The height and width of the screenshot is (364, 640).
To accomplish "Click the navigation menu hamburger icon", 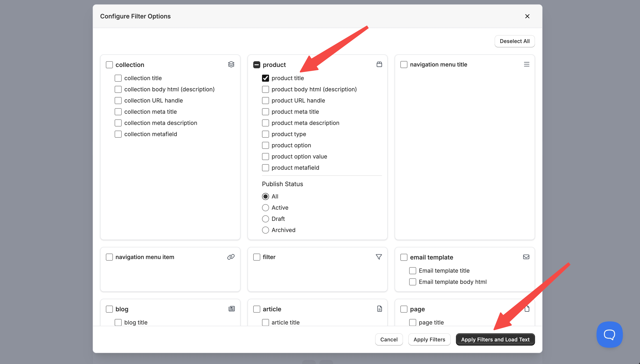I will click(x=526, y=65).
